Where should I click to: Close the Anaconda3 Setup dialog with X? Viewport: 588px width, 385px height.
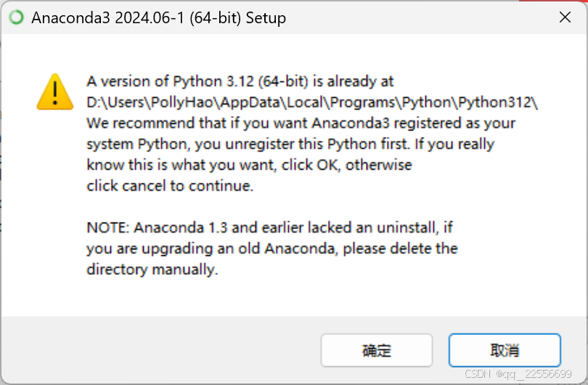pos(565,17)
